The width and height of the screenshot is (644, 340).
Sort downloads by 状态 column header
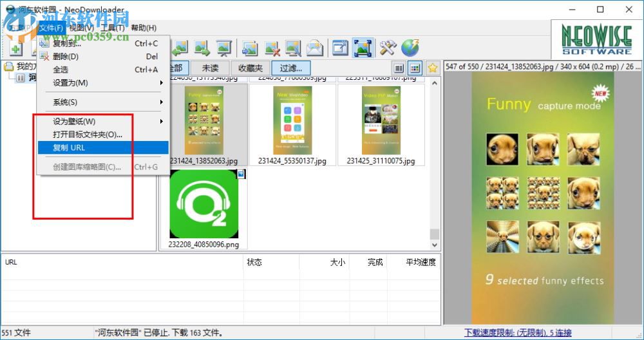[272, 262]
